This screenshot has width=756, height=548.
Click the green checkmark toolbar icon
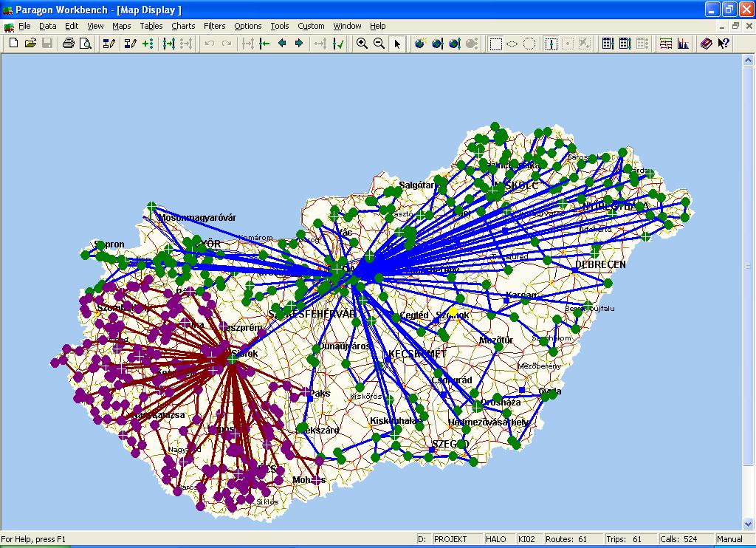(339, 44)
